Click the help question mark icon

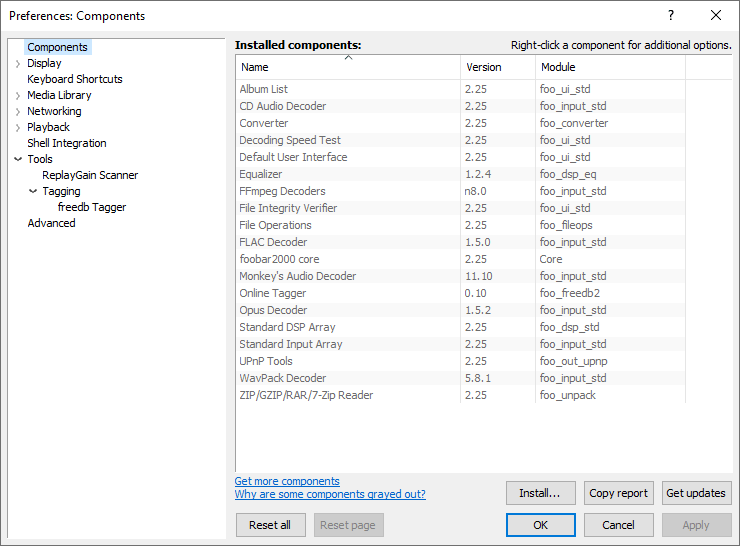(671, 15)
